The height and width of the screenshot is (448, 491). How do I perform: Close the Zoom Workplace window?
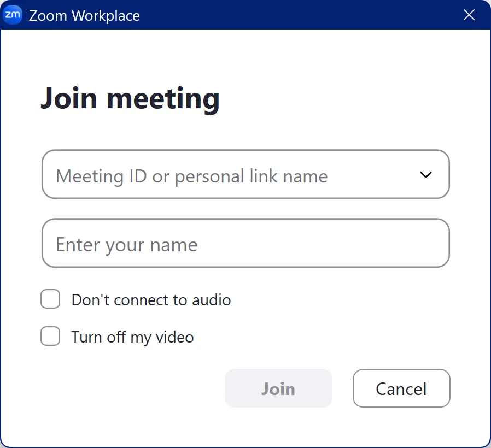[x=469, y=15]
